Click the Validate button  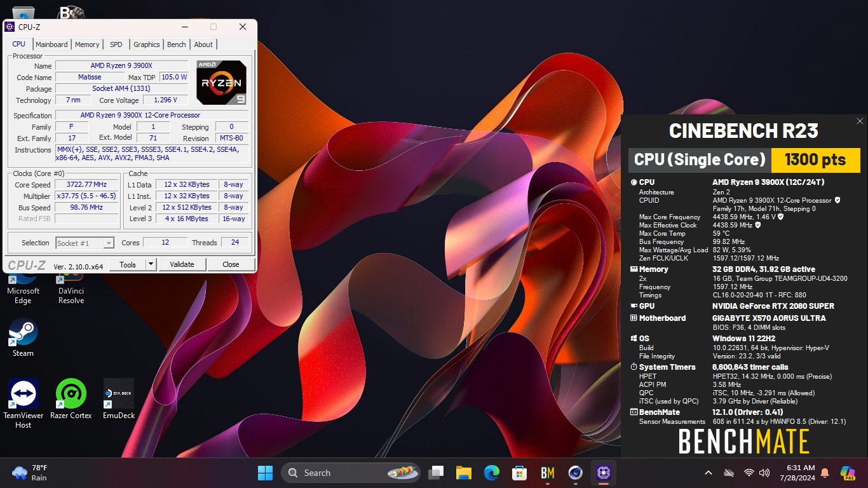point(182,264)
